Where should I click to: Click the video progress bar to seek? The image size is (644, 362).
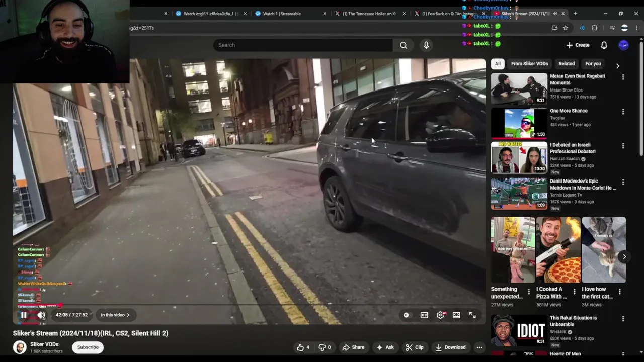[250, 305]
